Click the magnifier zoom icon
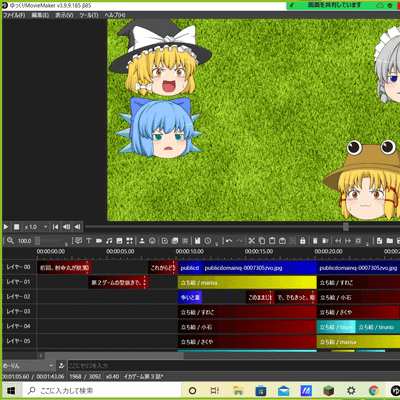The height and width of the screenshot is (400, 400). point(10,240)
